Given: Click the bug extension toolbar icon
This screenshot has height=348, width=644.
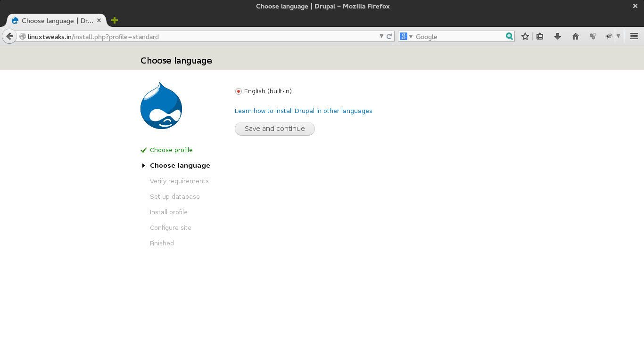Looking at the screenshot, I should pos(609,36).
